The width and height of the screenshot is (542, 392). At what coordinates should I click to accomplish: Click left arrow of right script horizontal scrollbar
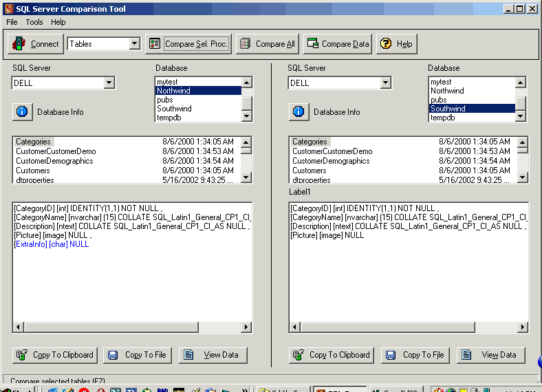294,327
